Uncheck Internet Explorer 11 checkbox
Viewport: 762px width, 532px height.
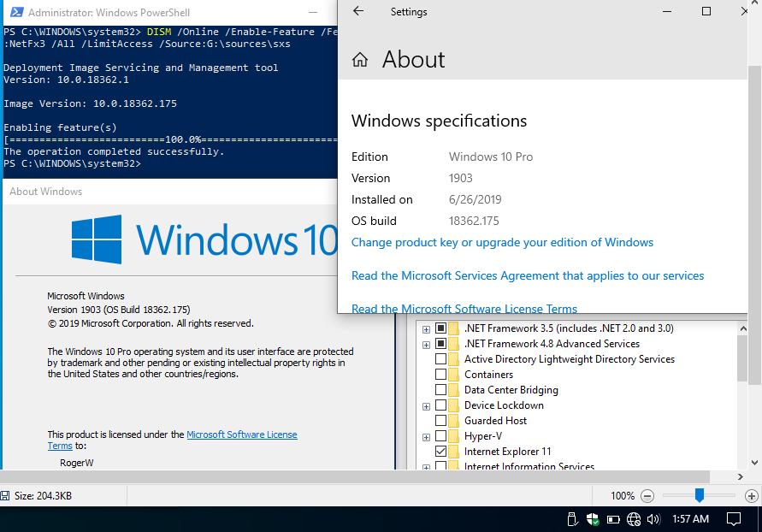(440, 452)
